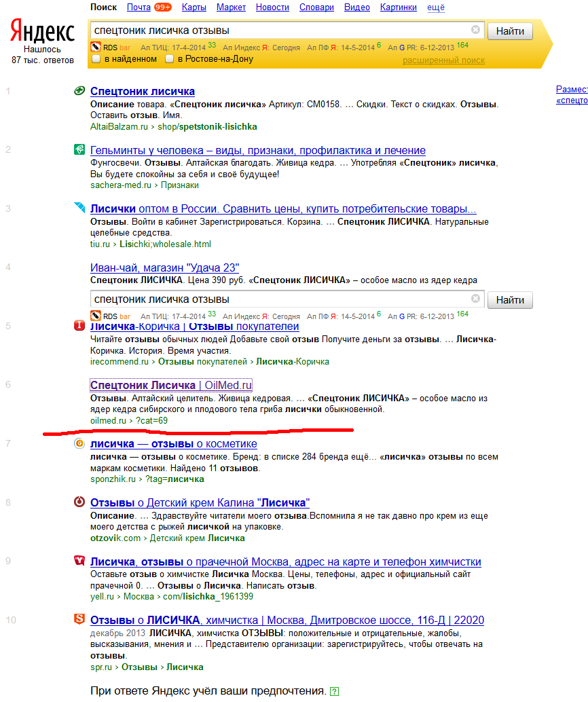Follow the green "Признаки" breadcrumb link
The width and height of the screenshot is (588, 702).
click(x=179, y=185)
